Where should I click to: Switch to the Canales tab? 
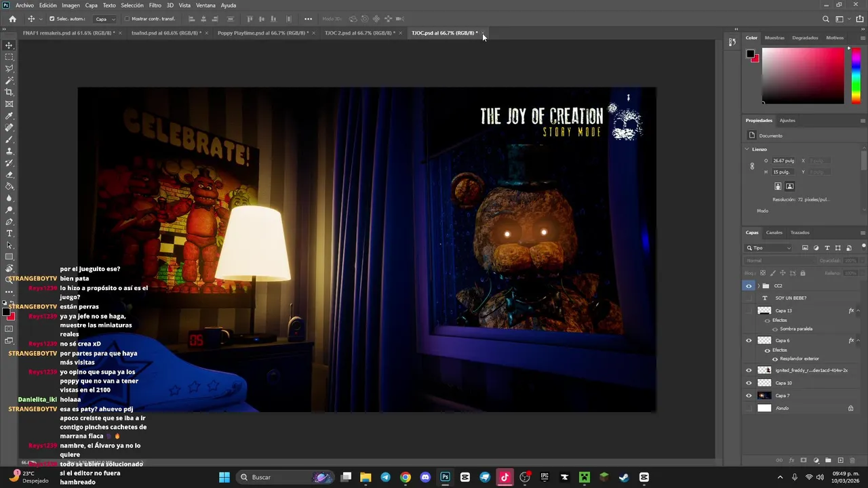pos(774,232)
